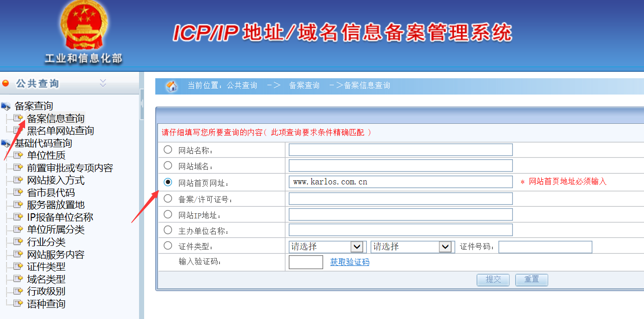
Task: Open 网站服务内容 query
Action: (56, 254)
